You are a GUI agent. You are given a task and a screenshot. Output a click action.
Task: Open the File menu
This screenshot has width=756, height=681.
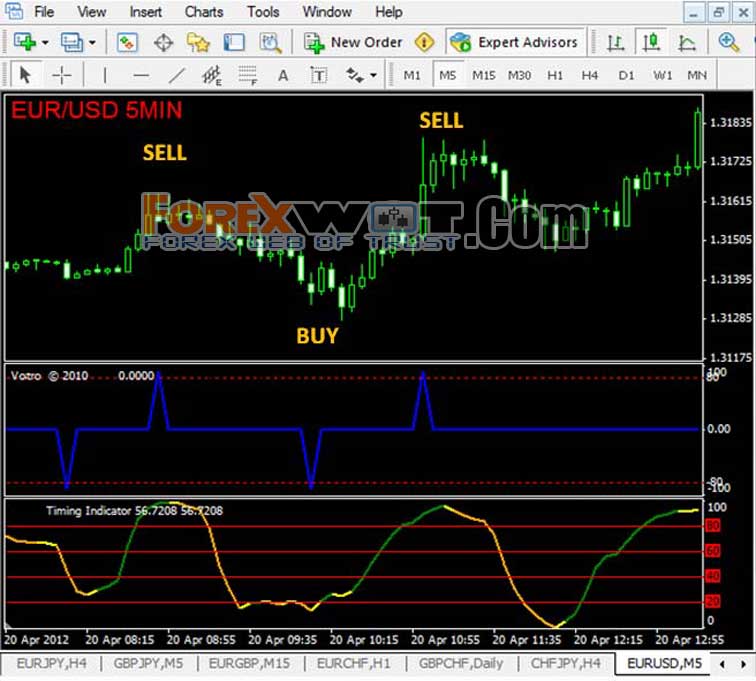[x=44, y=12]
